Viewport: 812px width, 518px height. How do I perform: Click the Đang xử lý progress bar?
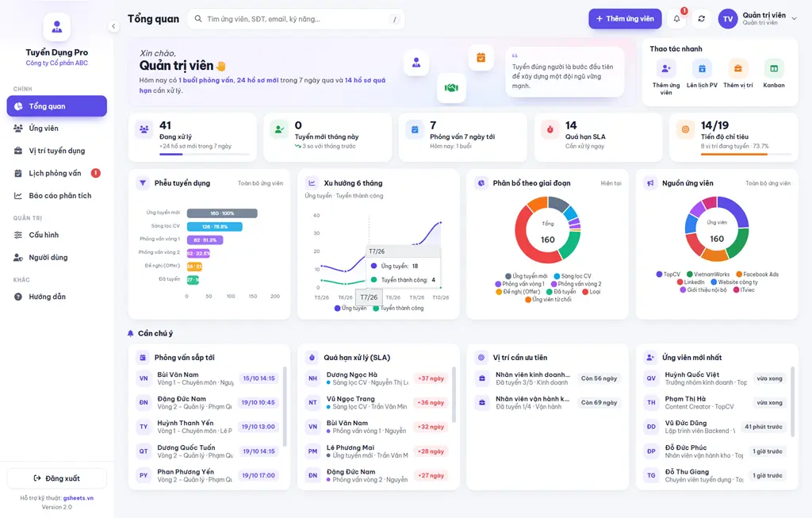tap(205, 155)
